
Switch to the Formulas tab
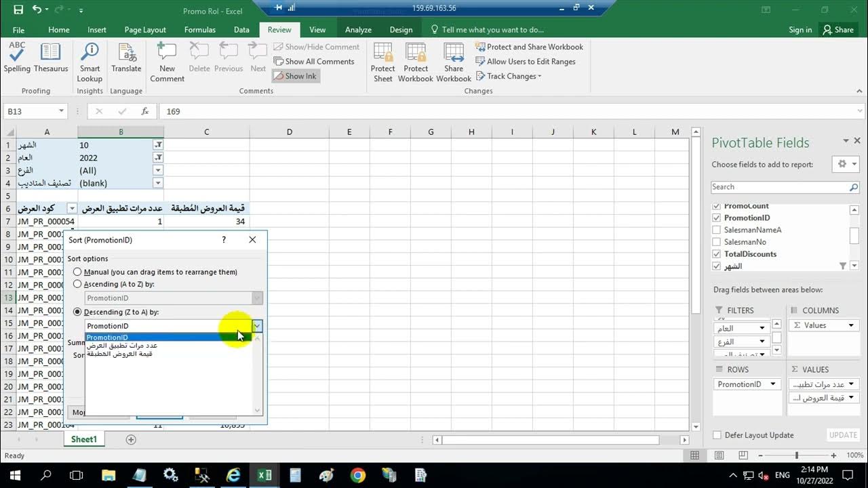pyautogui.click(x=200, y=30)
